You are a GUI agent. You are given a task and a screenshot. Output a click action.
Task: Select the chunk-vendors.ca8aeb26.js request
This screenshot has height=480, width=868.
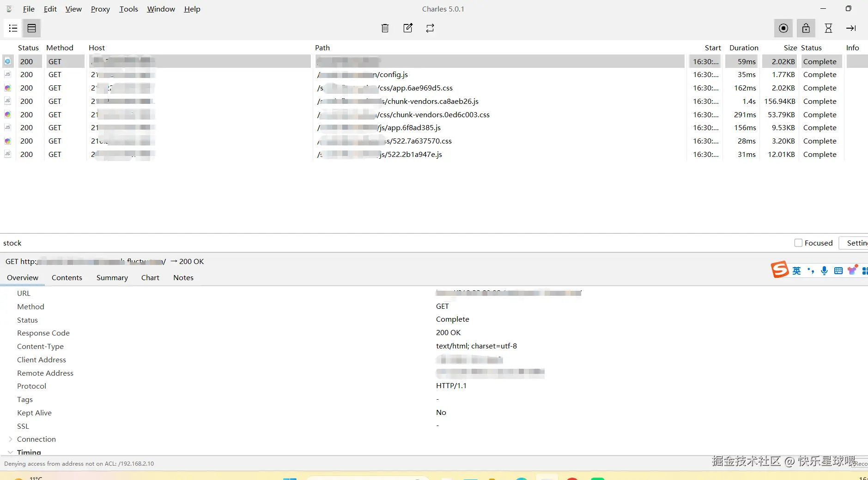click(x=434, y=101)
